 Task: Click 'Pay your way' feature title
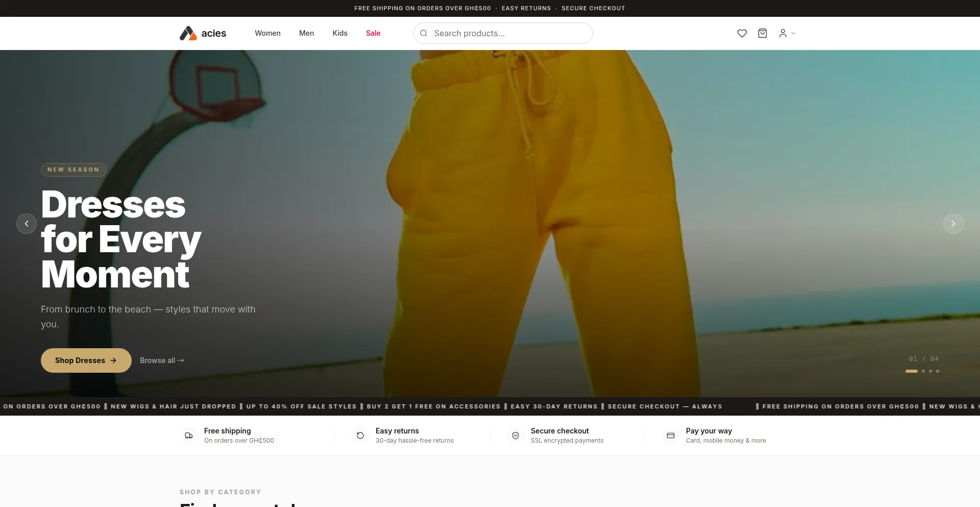(709, 431)
